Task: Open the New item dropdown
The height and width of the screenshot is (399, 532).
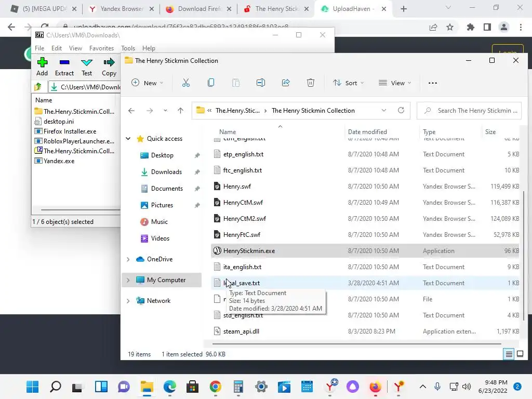Action: point(148,83)
